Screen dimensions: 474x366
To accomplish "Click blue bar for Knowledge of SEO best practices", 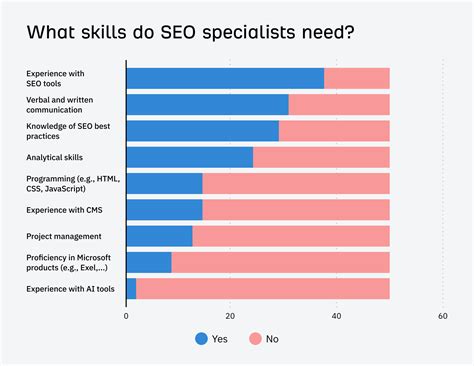I will (203, 131).
